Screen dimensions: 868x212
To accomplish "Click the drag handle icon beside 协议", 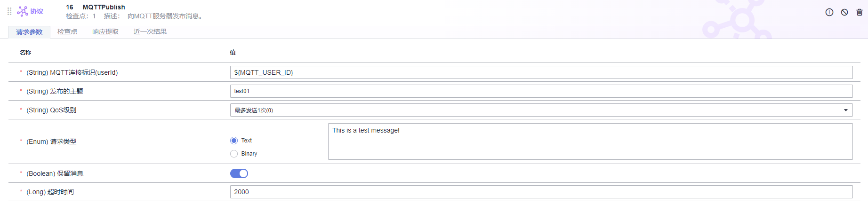I will point(9,11).
